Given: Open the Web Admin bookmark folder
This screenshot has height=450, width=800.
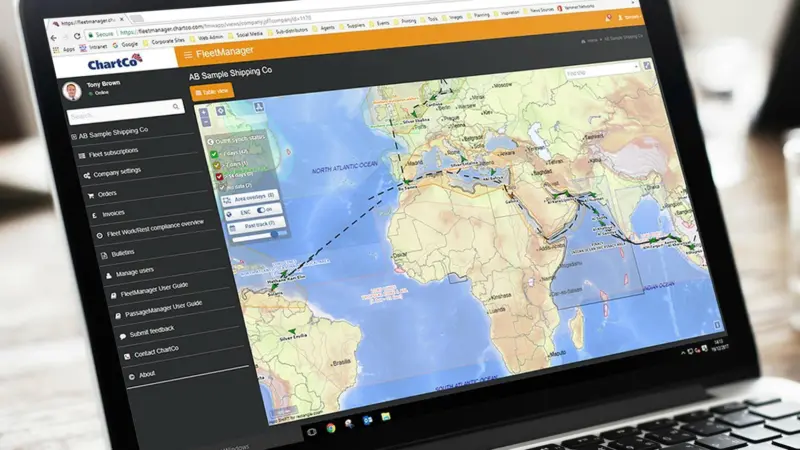Looking at the screenshot, I should 206,38.
